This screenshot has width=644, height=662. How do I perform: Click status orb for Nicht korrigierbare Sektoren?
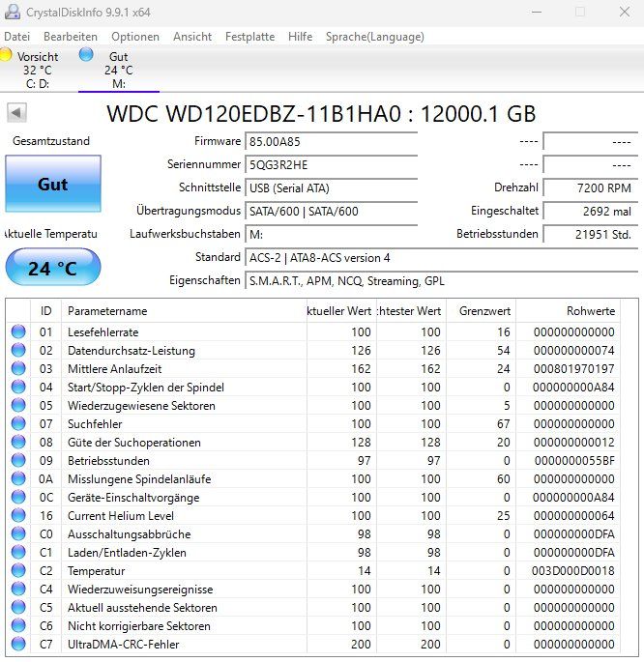click(x=18, y=625)
